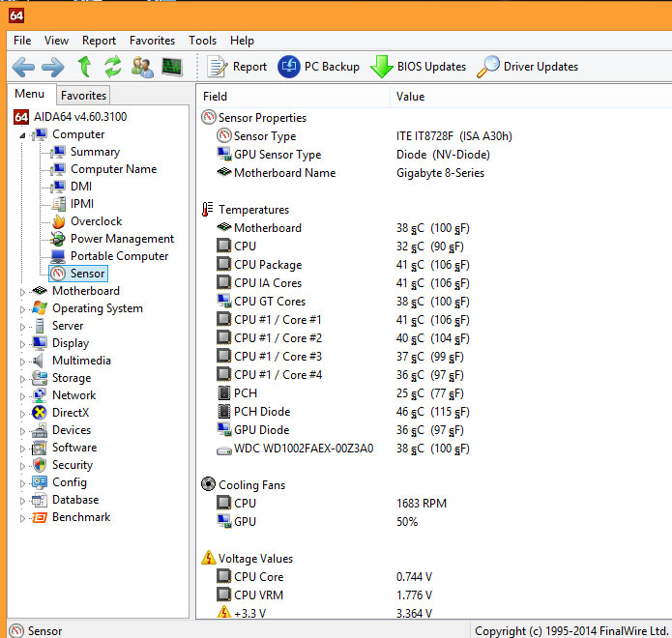Open the users icon in toolbar
Image resolution: width=672 pixels, height=638 pixels.
point(142,67)
